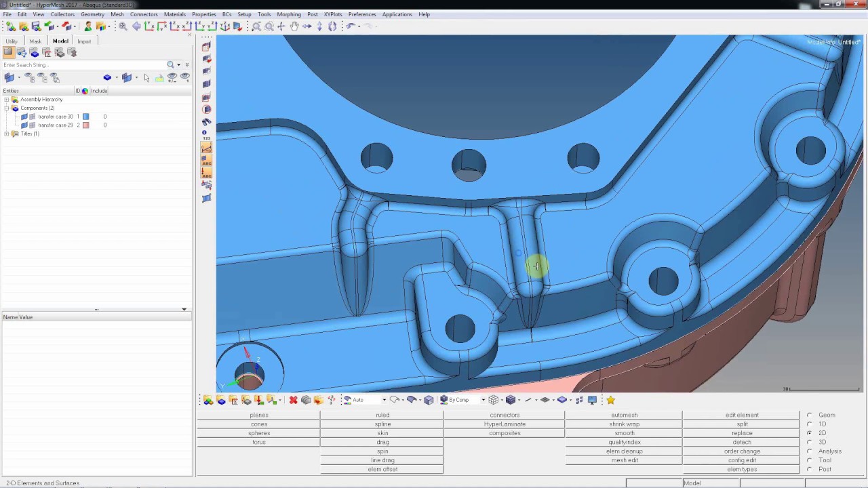
Task: Click the line drag panel button
Action: pos(382,460)
